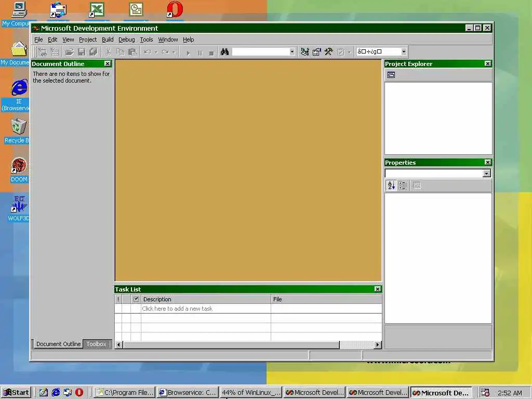Click the Property Pages icon in Properties

tap(417, 185)
